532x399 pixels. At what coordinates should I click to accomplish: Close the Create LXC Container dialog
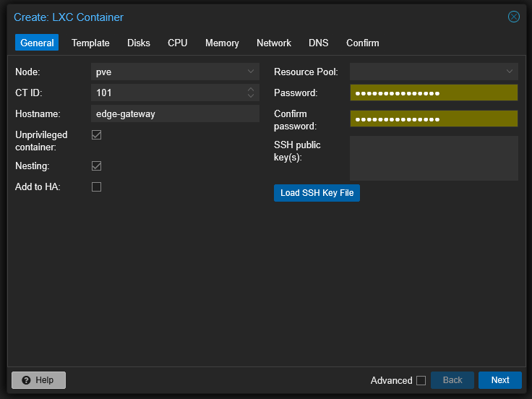click(514, 17)
